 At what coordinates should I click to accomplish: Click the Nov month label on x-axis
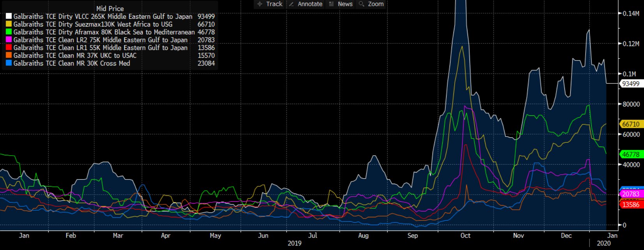(519, 236)
